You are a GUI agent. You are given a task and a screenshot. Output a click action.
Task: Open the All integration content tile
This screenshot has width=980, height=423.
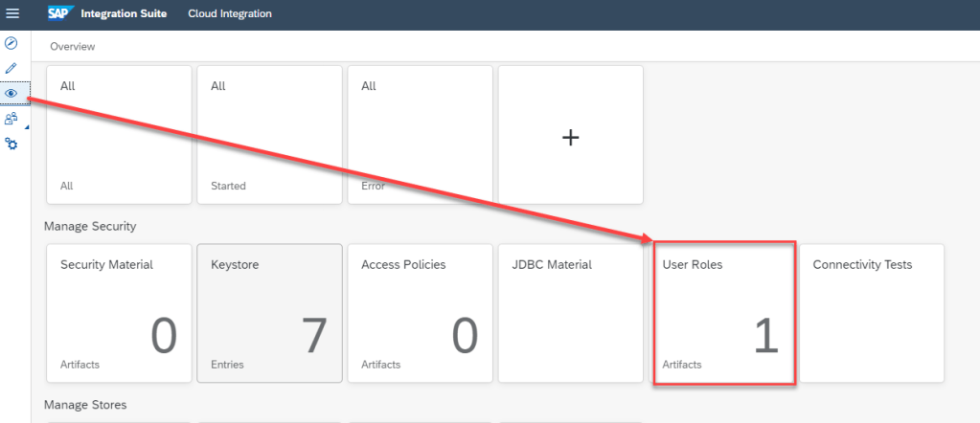coord(119,135)
